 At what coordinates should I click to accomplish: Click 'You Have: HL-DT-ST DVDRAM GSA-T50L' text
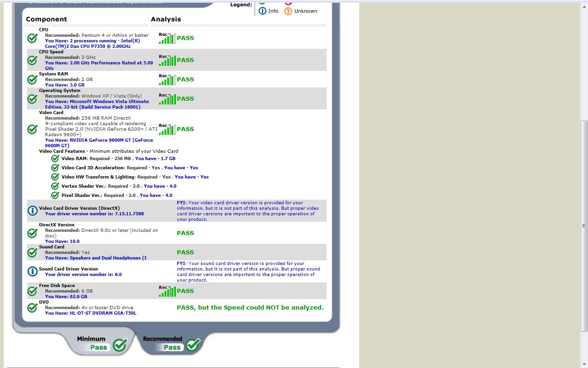click(x=90, y=313)
